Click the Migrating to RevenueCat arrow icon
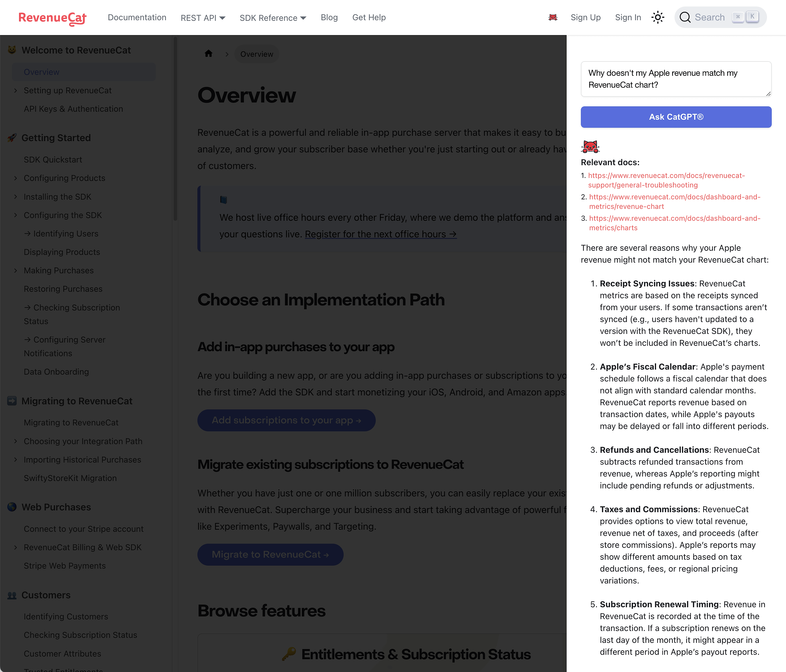 12,401
